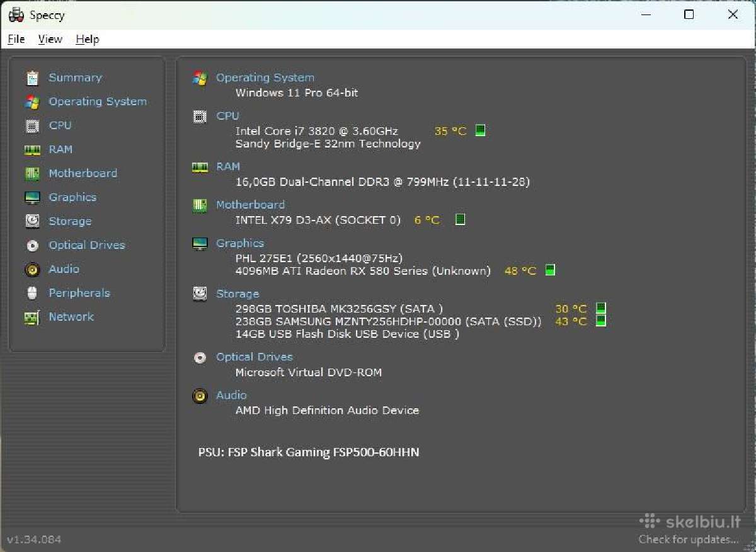
Task: Click the 14GB USB Flash Disk line
Action: (347, 334)
